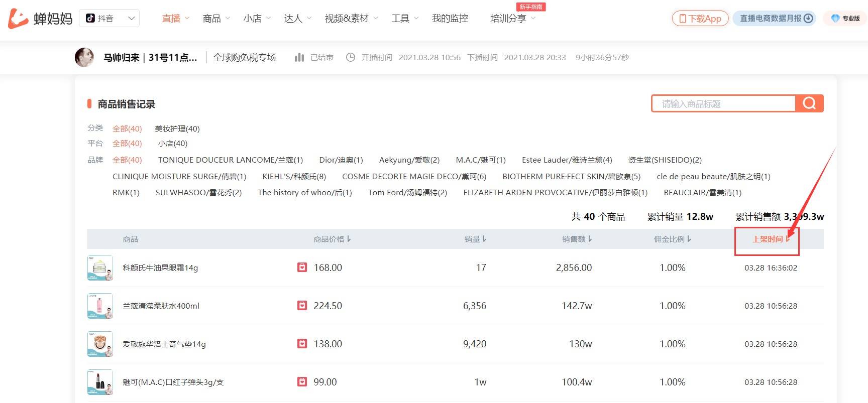The height and width of the screenshot is (403, 868).
Task: Focus the 请输入商品标题 search field
Action: pyautogui.click(x=724, y=104)
